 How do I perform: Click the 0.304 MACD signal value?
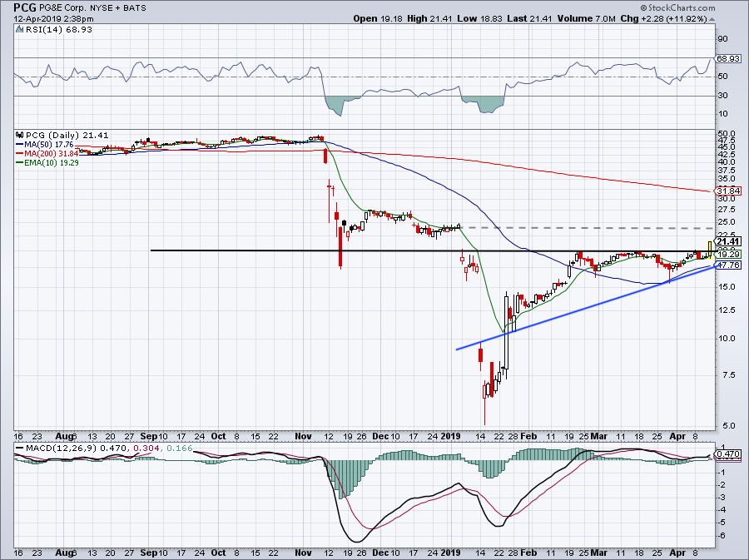pyautogui.click(x=145, y=448)
